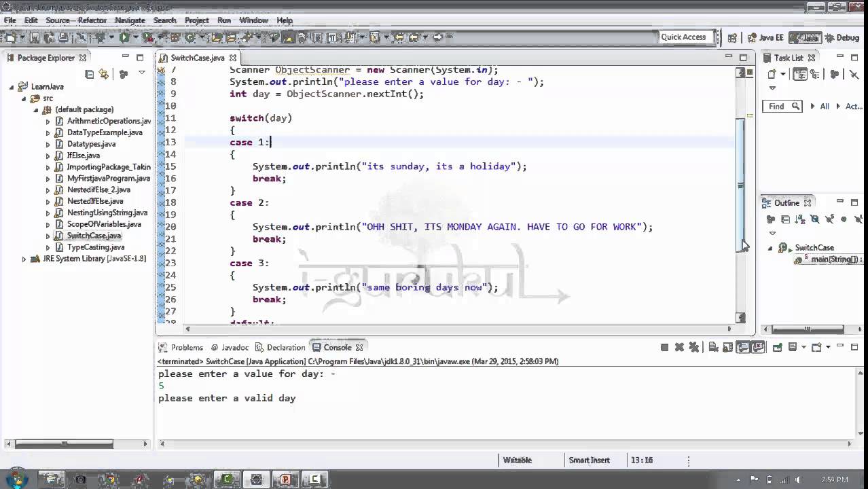
Task: Collapse the src folder node
Action: [24, 98]
